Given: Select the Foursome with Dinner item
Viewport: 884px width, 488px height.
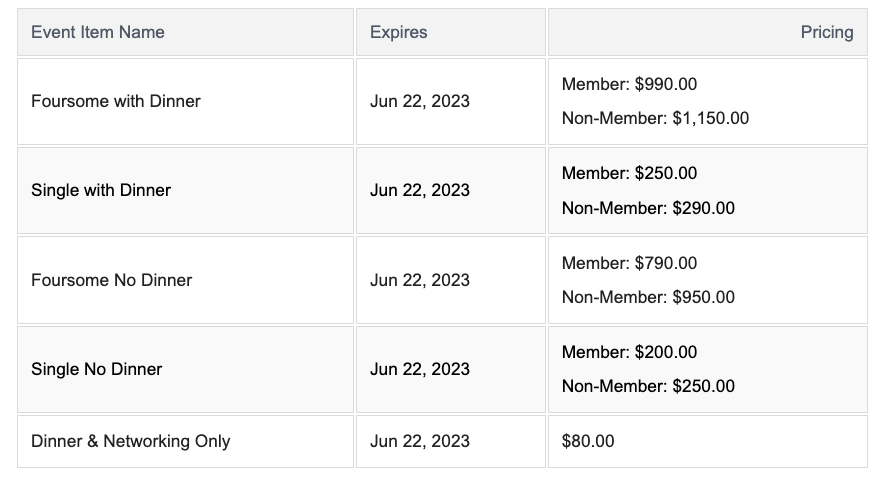Looking at the screenshot, I should coord(116,101).
